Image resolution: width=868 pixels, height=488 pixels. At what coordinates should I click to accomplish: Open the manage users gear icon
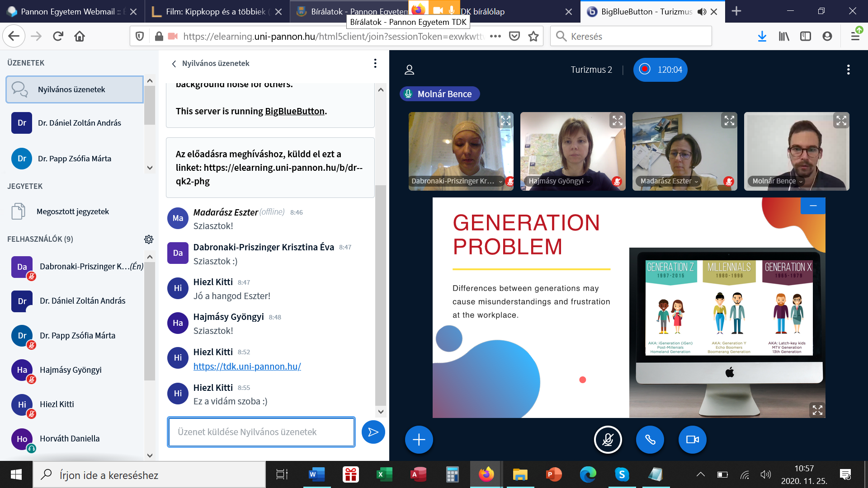click(x=149, y=239)
